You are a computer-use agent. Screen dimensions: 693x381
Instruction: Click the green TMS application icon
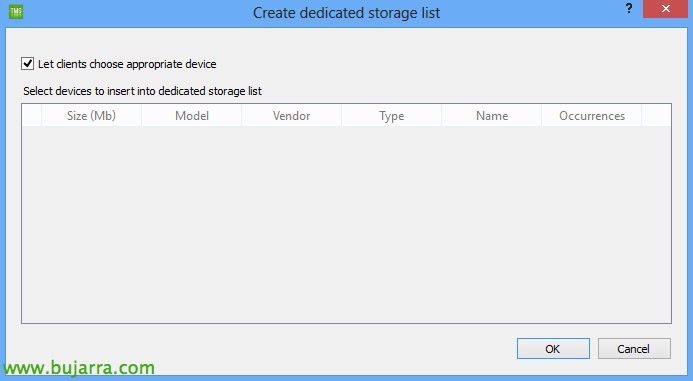click(16, 11)
